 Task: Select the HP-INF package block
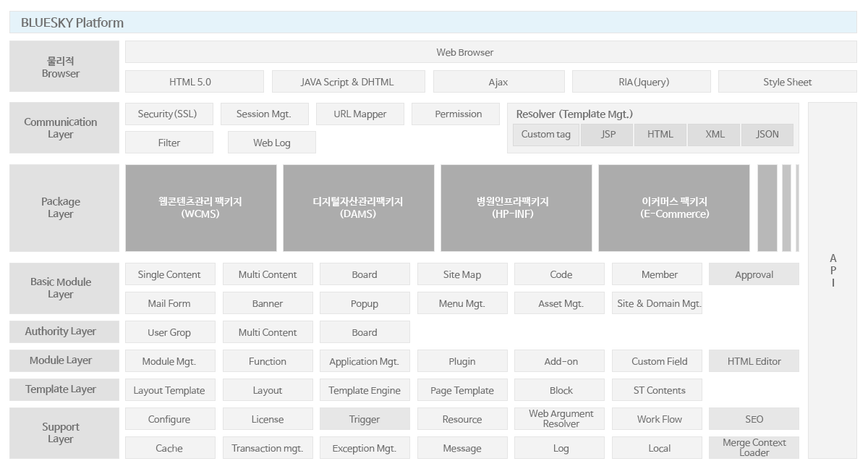pos(516,208)
